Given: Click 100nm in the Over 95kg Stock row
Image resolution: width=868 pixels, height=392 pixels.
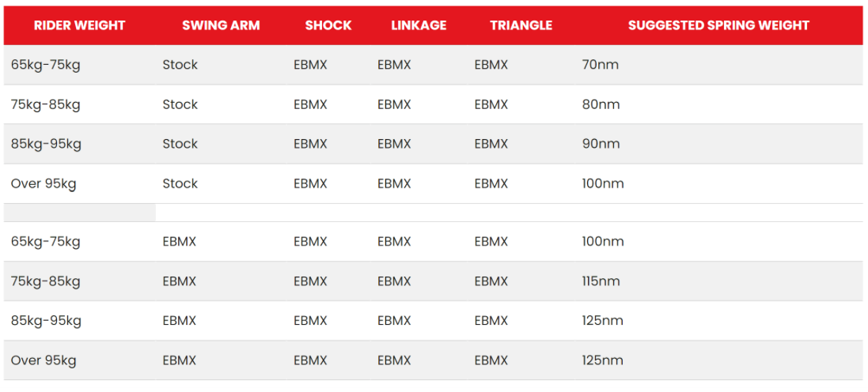Looking at the screenshot, I should click(603, 183).
